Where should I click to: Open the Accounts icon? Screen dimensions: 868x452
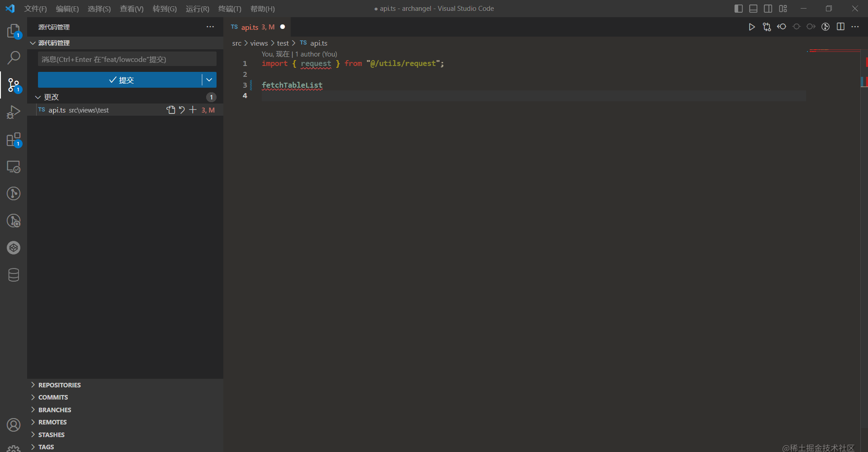[14, 425]
